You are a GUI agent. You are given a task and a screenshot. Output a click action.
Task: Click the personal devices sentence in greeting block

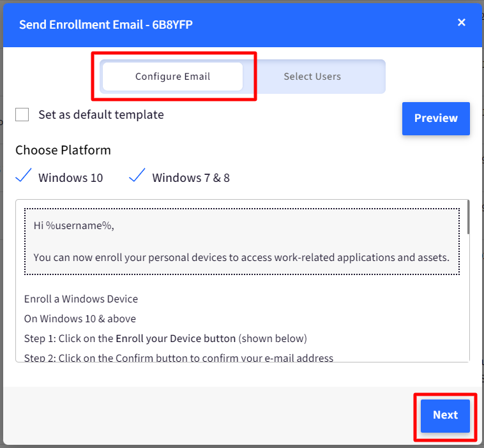click(241, 257)
